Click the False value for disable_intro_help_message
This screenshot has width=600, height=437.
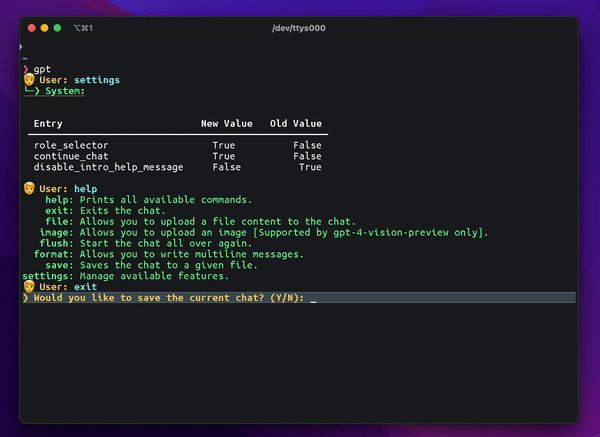click(x=227, y=167)
